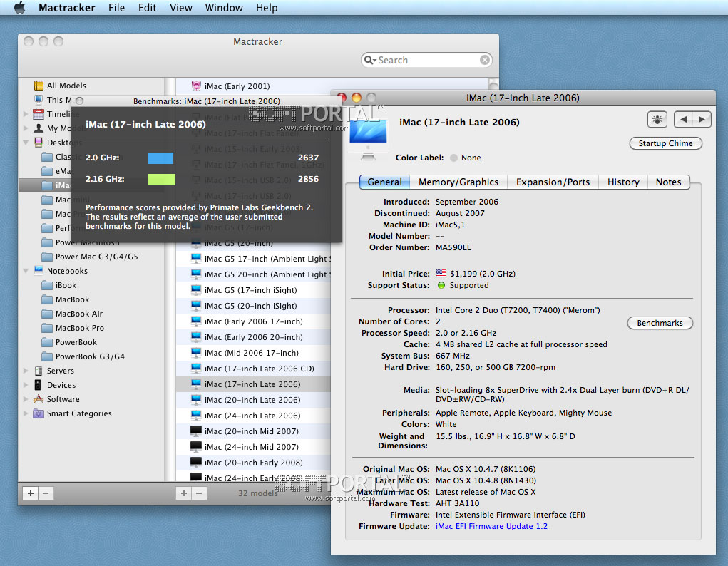Screen dimensions: 728x566
Task: Switch to the Memory/Graphics tab
Action: click(x=458, y=182)
